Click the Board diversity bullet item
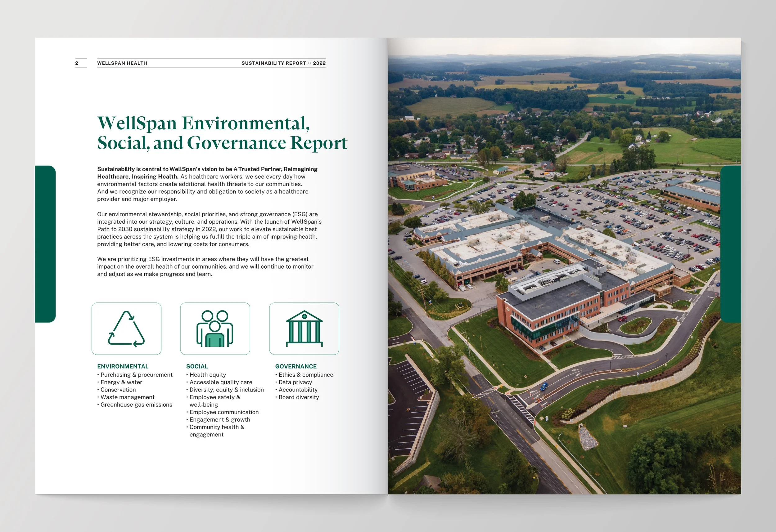The image size is (776, 532). point(298,397)
